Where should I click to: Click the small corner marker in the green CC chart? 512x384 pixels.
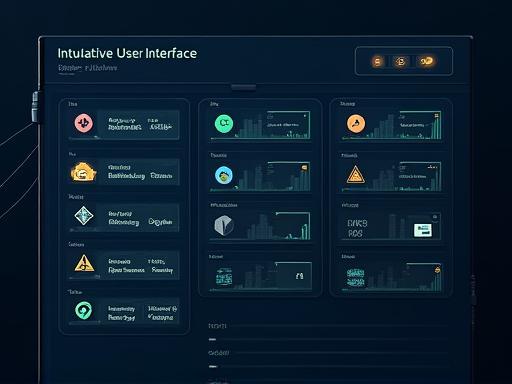[305, 116]
